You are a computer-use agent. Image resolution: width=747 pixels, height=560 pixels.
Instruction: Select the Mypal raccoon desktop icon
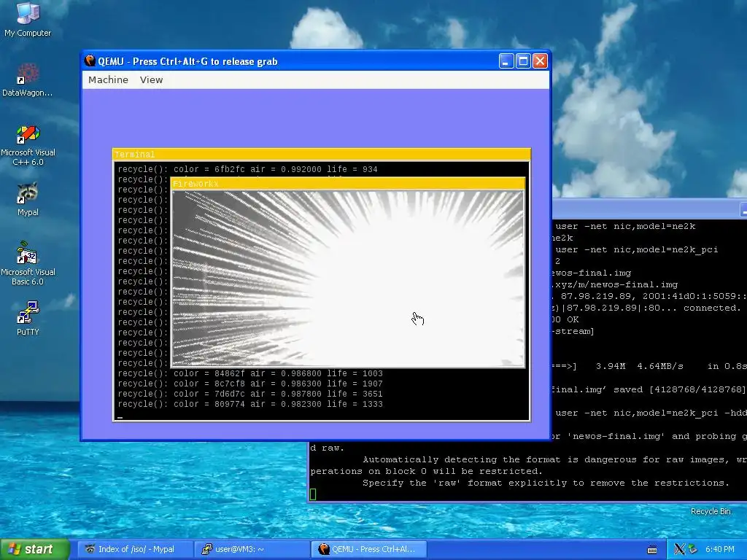click(28, 199)
